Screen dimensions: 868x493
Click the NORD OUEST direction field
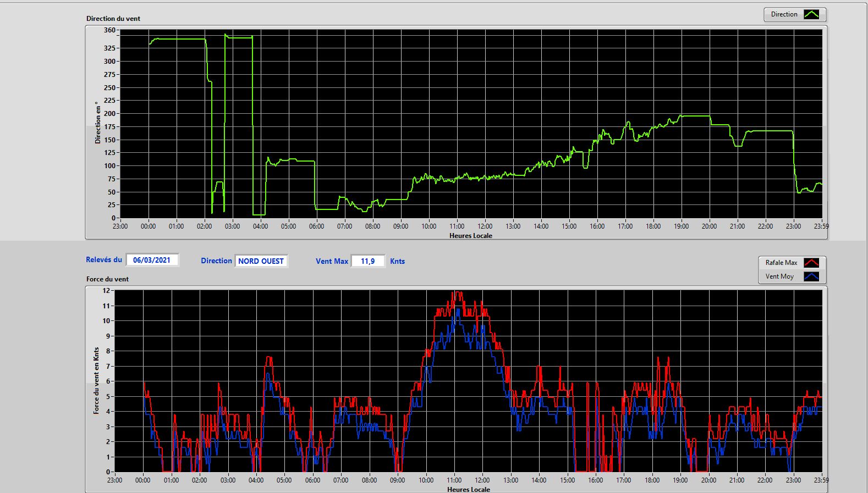pos(261,261)
